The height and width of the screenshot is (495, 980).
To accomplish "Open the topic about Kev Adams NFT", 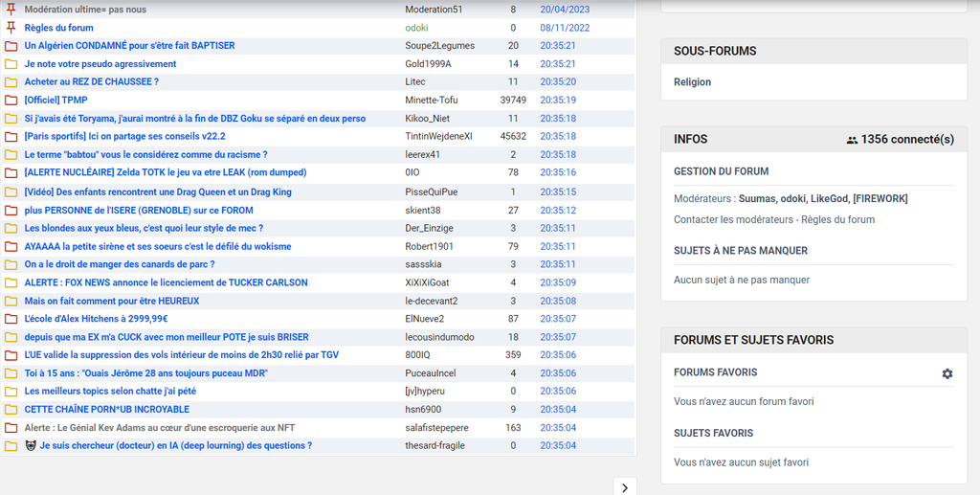I will pyautogui.click(x=160, y=428).
